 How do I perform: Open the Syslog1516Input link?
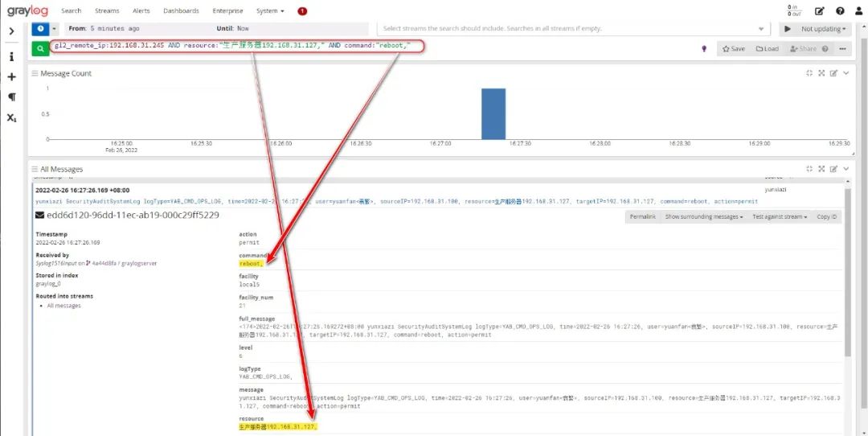point(57,264)
